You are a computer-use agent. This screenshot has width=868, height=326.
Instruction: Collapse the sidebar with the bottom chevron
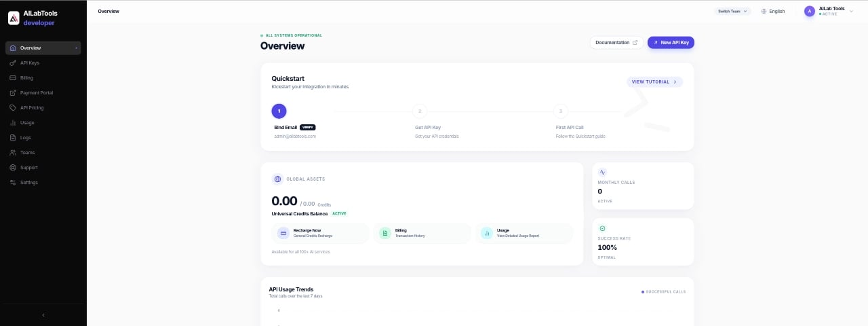(x=43, y=314)
